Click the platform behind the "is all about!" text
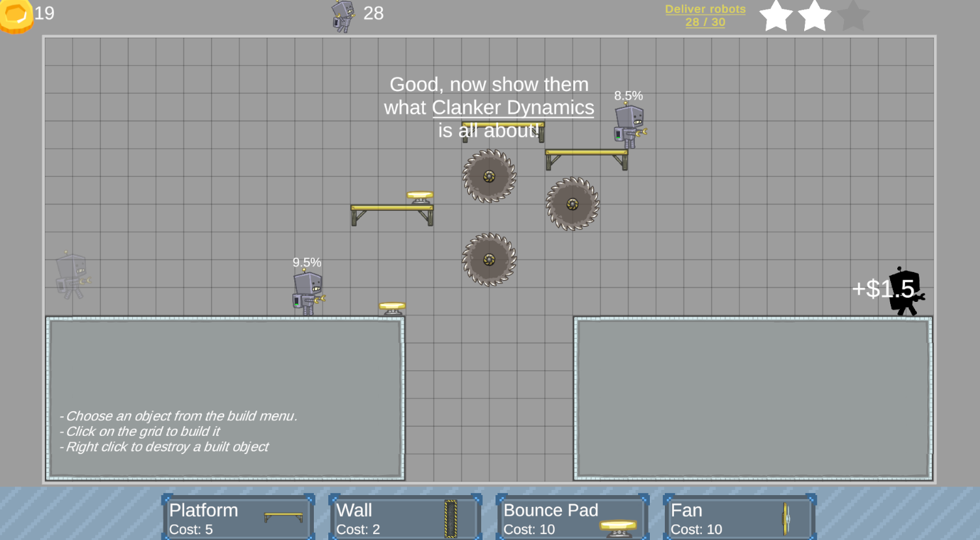Image resolution: width=980 pixels, height=540 pixels. pyautogui.click(x=503, y=131)
